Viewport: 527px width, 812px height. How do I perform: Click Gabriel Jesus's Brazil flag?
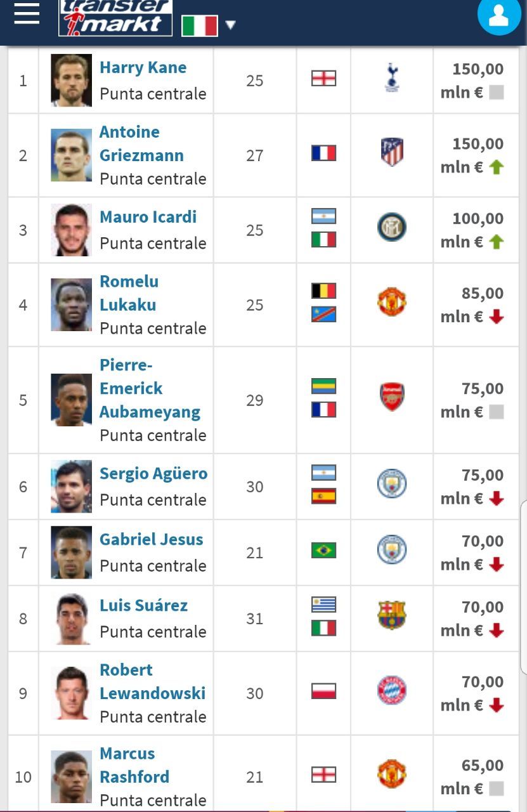pyautogui.click(x=323, y=550)
